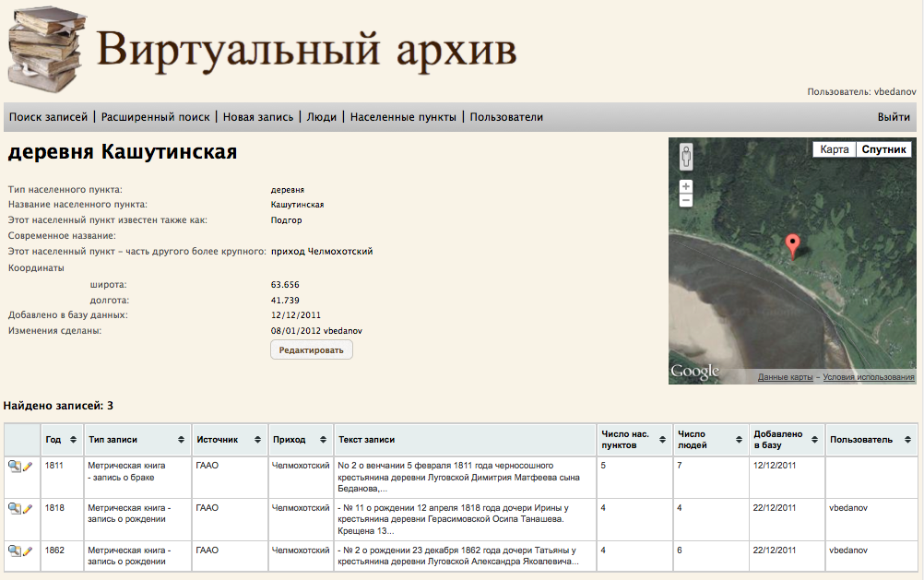Image resolution: width=924 pixels, height=580 pixels.
Task: Click vbedanov in the 1818 row
Action: (848, 508)
